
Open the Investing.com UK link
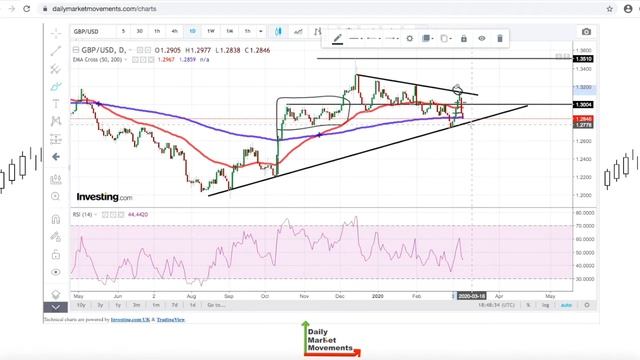(130, 320)
